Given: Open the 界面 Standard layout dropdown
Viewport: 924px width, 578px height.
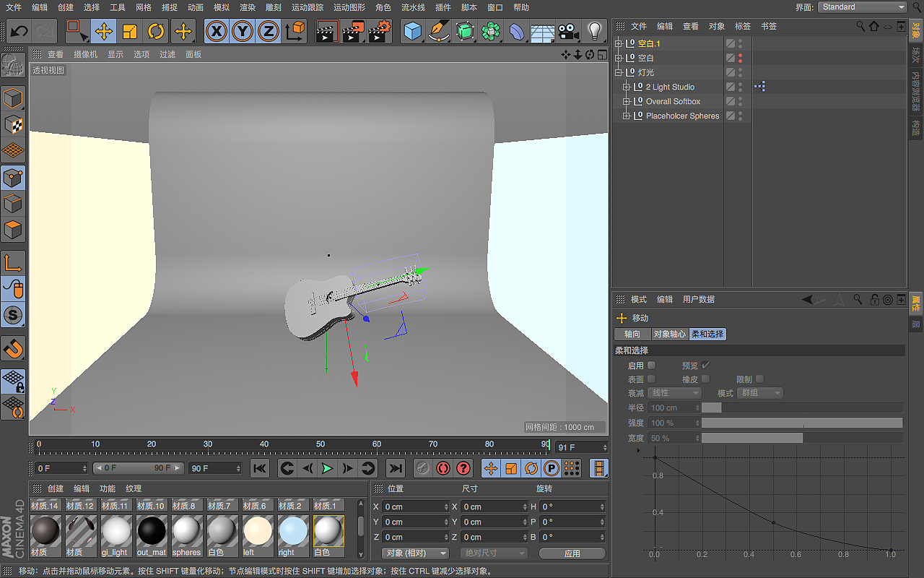Looking at the screenshot, I should (862, 7).
